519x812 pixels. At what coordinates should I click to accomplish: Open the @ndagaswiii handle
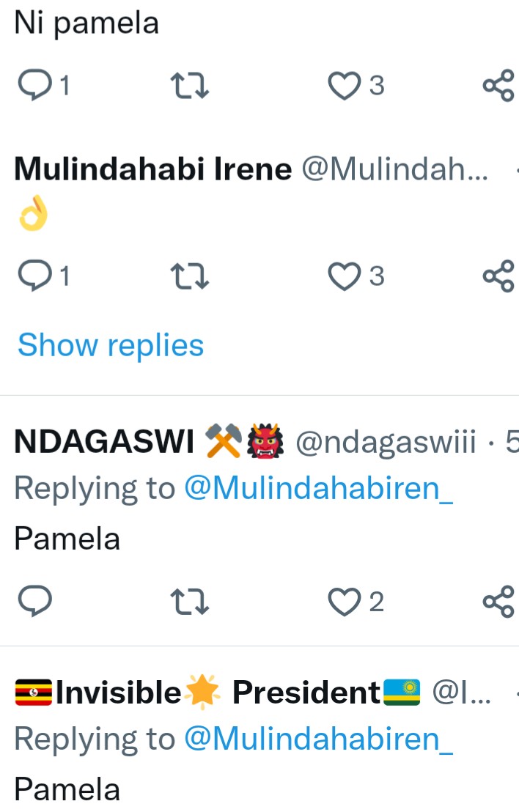click(385, 442)
